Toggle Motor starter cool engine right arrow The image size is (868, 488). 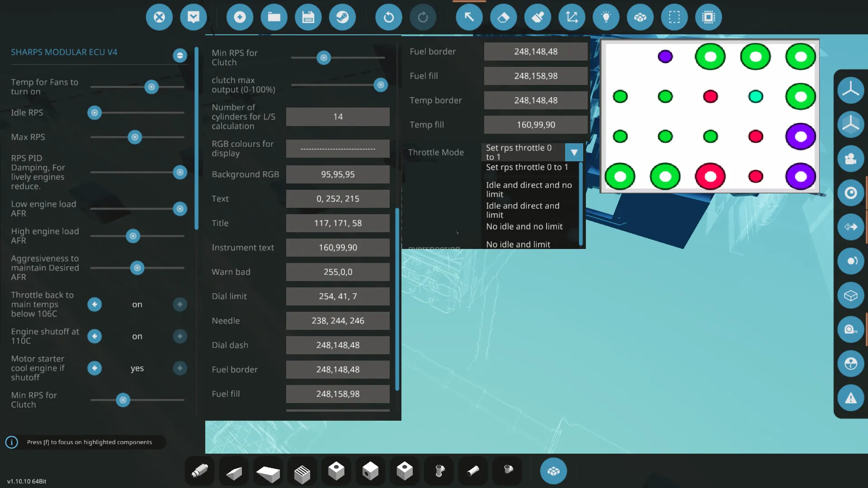point(180,368)
